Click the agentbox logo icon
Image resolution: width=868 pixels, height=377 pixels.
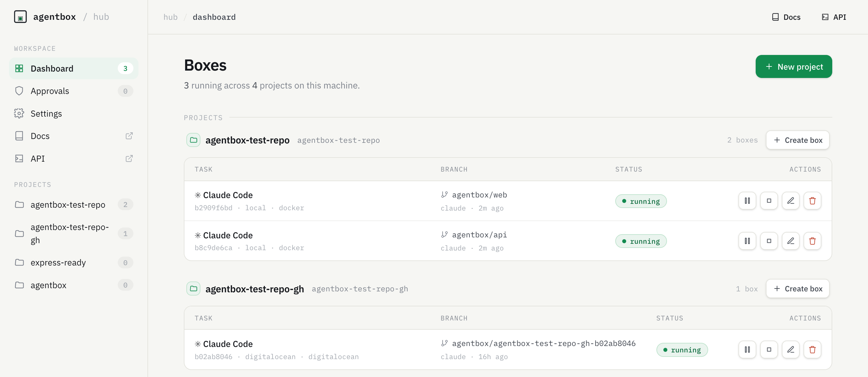click(x=20, y=17)
